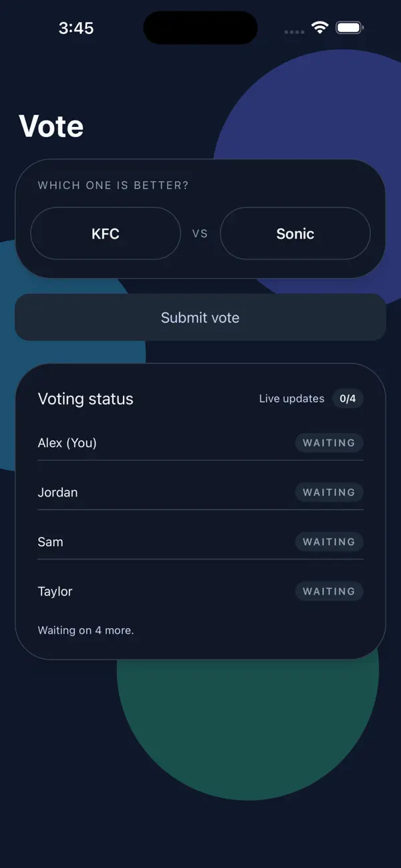This screenshot has width=401, height=868.
Task: Tap the Live updates label
Action: click(291, 398)
